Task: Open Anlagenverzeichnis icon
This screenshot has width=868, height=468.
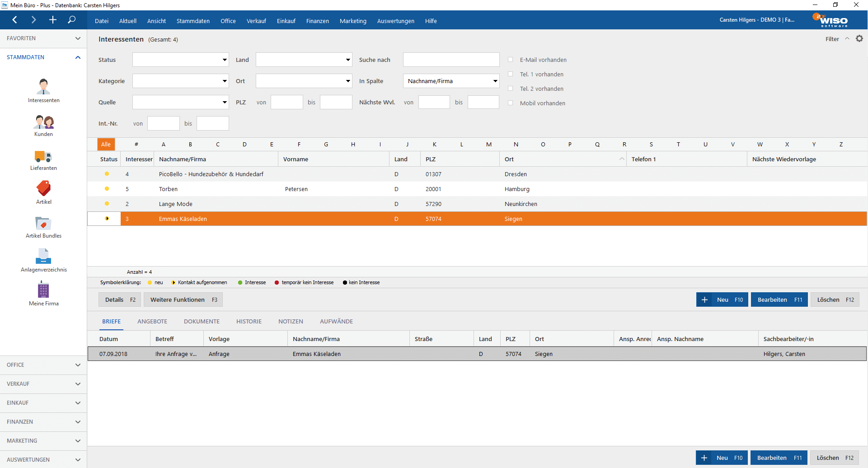Action: [43, 257]
